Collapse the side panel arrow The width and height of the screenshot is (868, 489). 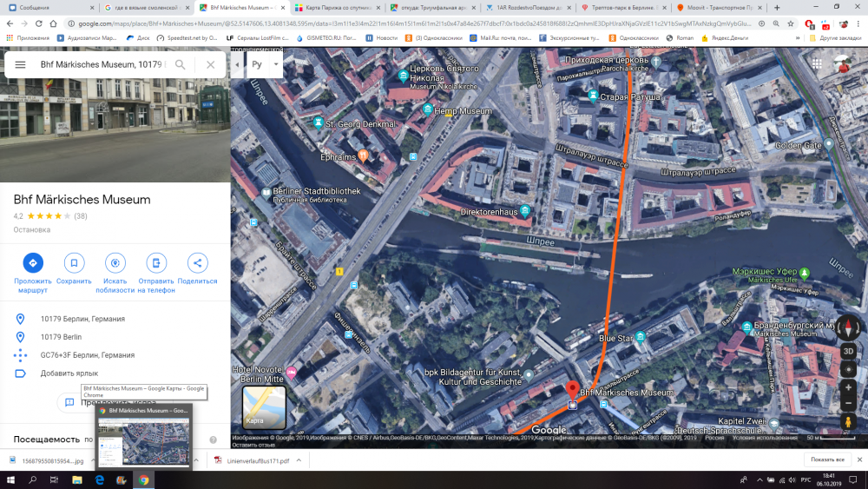237,65
